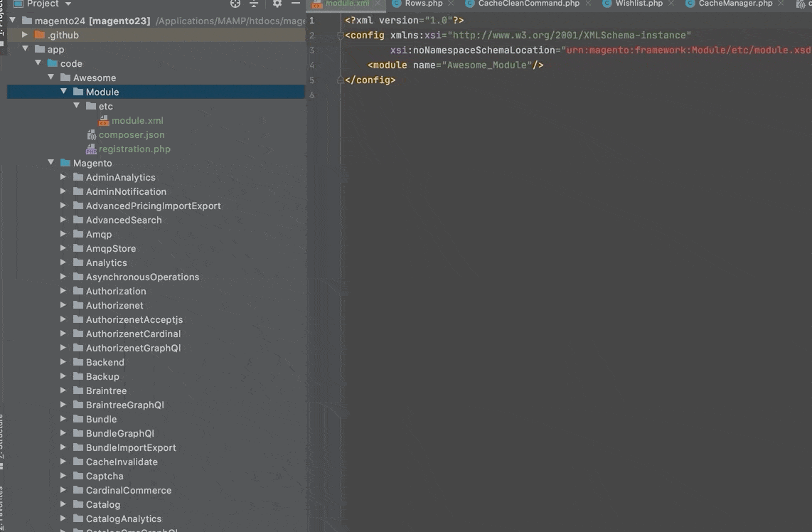Select the Catalog folder in tree
The image size is (812, 532).
[x=103, y=504]
